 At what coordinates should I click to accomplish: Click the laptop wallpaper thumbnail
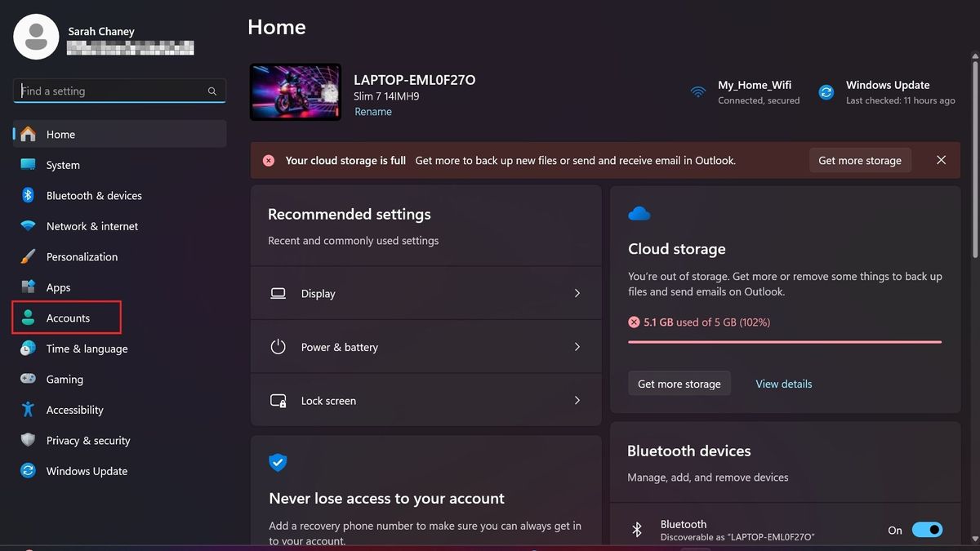pyautogui.click(x=296, y=92)
